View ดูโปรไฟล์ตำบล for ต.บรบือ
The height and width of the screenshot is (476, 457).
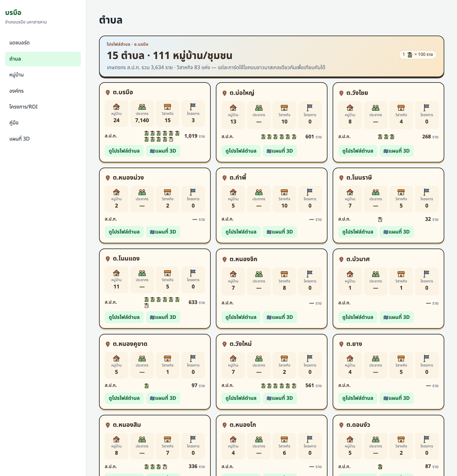click(x=124, y=151)
